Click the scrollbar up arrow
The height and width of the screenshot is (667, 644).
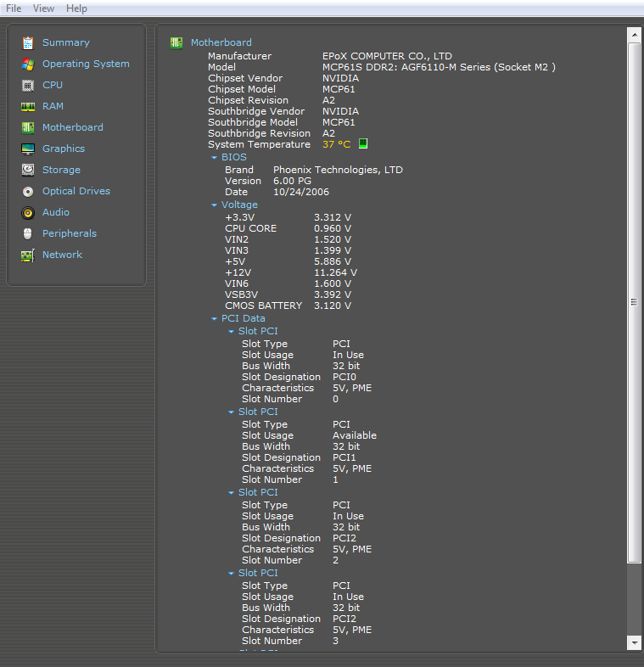[x=634, y=35]
